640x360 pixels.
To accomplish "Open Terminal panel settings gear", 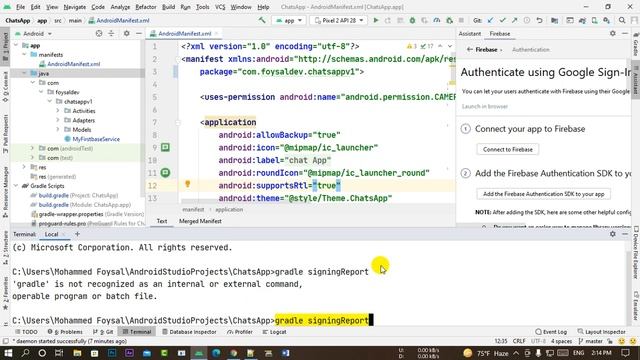I will (613, 234).
